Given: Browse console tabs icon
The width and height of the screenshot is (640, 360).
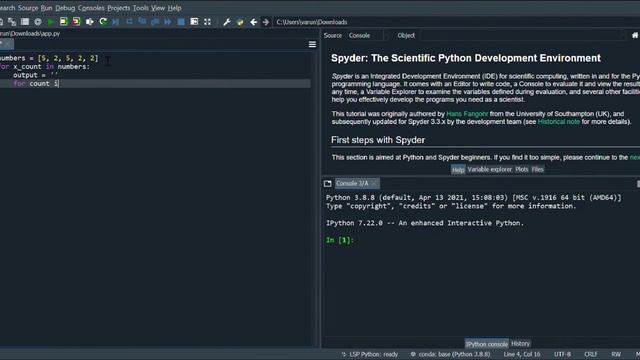Looking at the screenshot, I should pos(327,184).
